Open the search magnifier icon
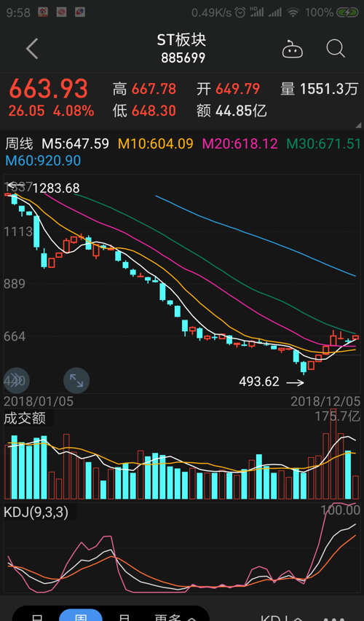The height and width of the screenshot is (621, 364). coord(336,49)
